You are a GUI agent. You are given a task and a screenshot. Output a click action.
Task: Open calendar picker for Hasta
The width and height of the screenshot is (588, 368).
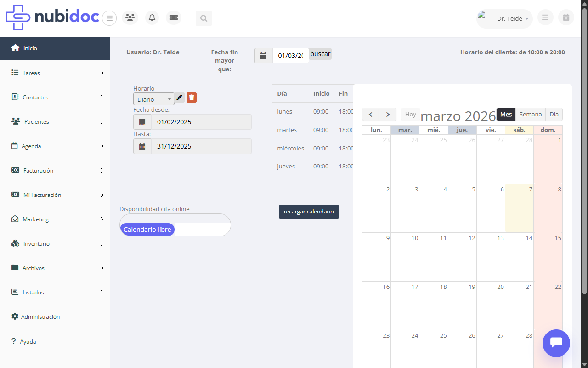click(142, 146)
